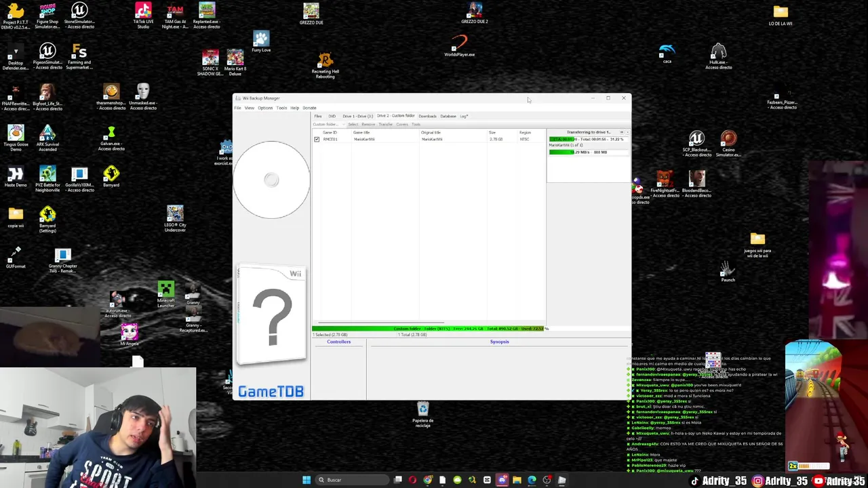The height and width of the screenshot is (488, 868).
Task: Open the Donate menu
Action: click(309, 108)
